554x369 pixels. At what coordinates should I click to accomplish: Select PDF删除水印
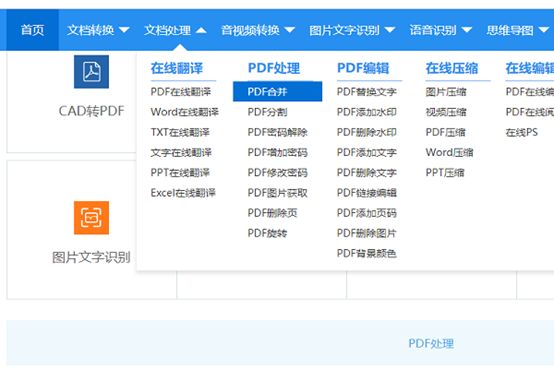point(366,132)
